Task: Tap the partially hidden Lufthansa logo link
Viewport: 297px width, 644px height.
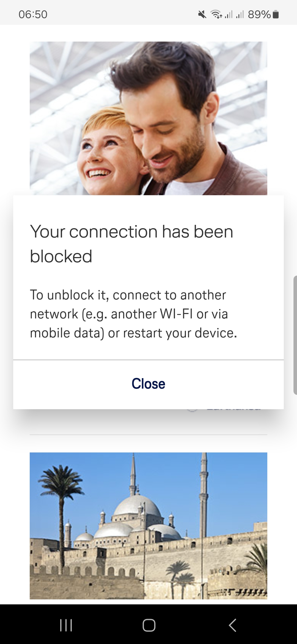Action: click(223, 410)
